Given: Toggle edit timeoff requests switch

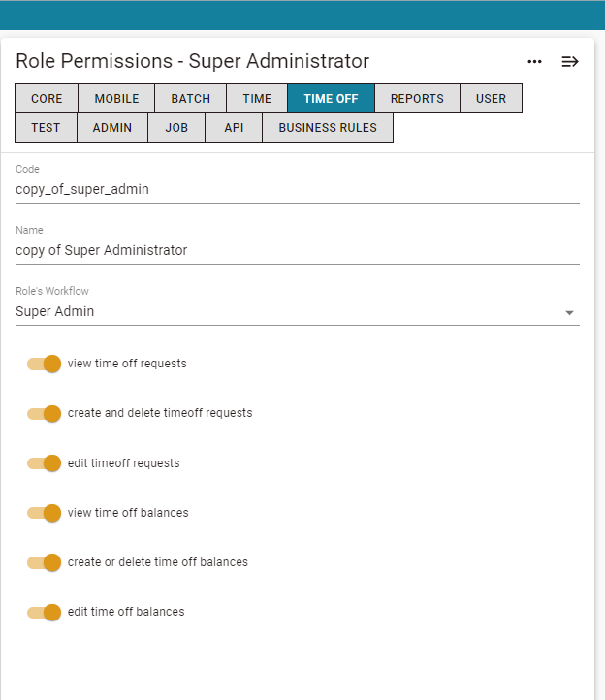Looking at the screenshot, I should (x=44, y=462).
